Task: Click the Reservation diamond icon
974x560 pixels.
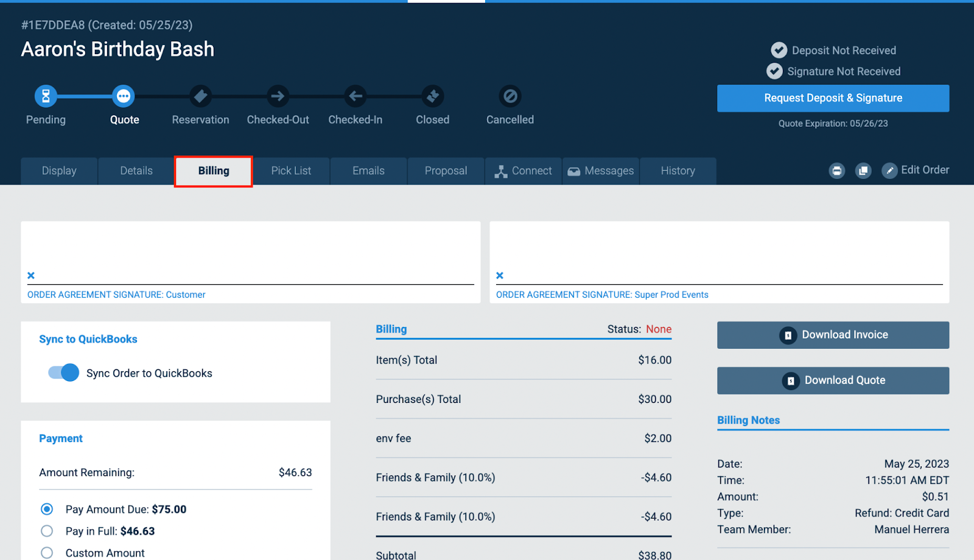Action: 200,96
